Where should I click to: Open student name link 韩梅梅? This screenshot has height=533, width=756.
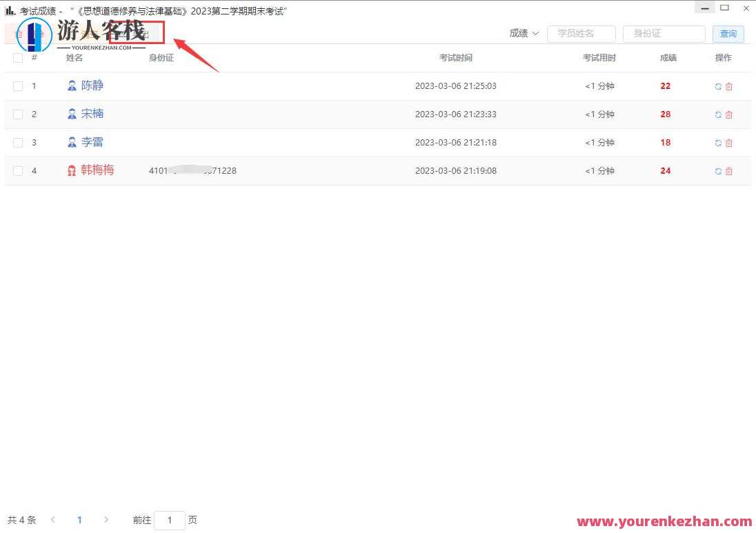click(97, 170)
